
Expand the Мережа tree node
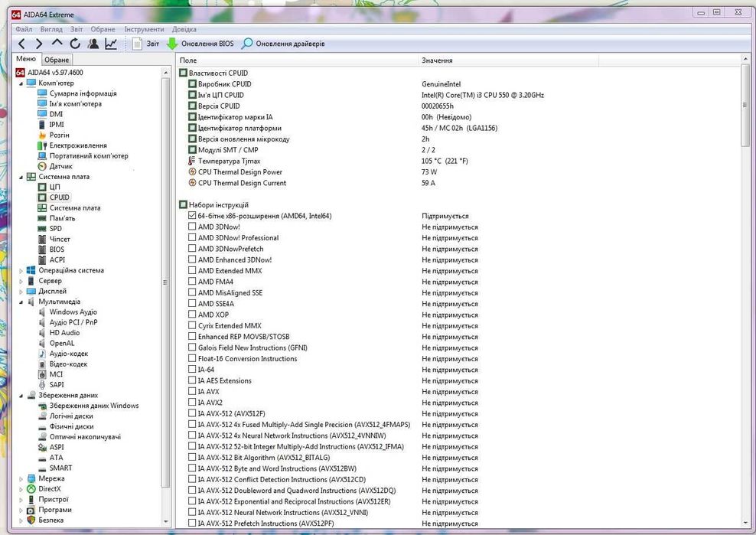21,479
